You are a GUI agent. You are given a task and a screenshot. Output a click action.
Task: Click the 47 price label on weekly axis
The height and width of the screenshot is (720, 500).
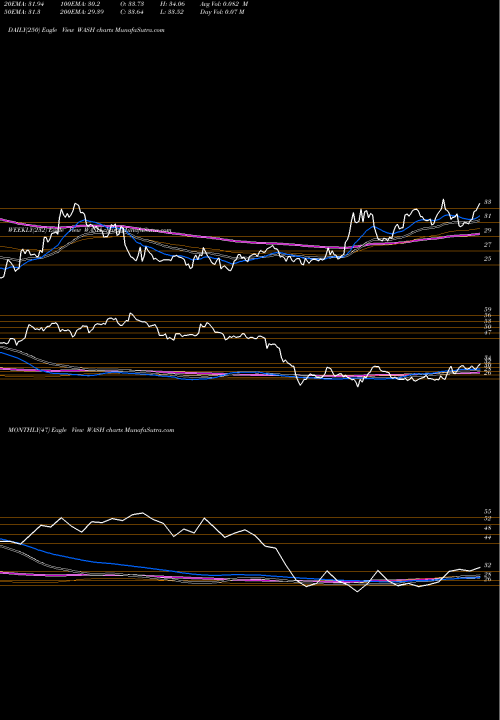pyautogui.click(x=488, y=331)
